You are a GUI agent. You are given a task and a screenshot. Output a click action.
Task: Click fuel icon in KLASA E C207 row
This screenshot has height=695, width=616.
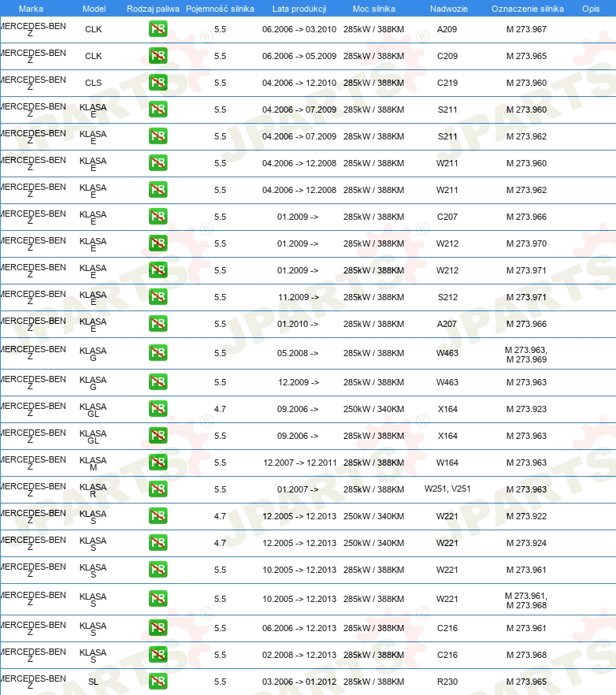coord(158,216)
